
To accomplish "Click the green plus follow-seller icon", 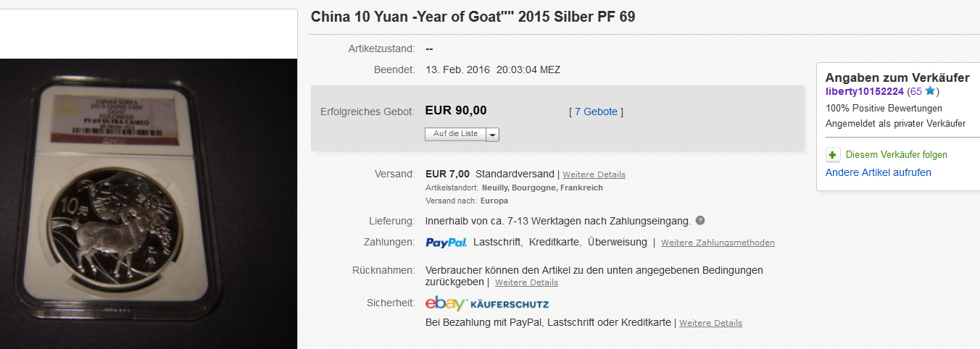I will 833,155.
